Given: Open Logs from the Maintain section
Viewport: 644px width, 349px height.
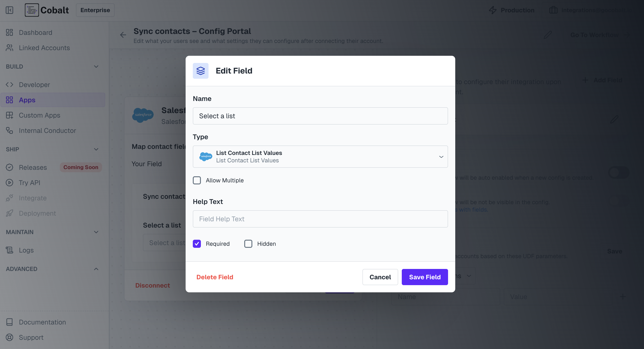Looking at the screenshot, I should point(26,250).
